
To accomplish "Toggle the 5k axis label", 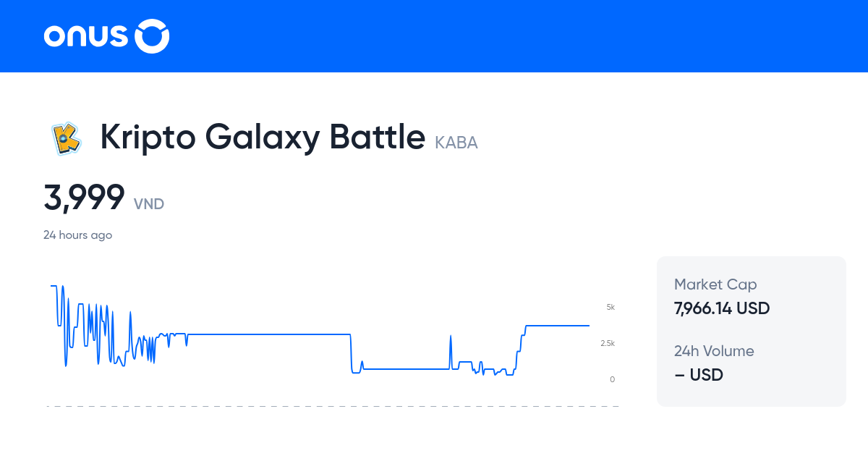I will coord(610,307).
